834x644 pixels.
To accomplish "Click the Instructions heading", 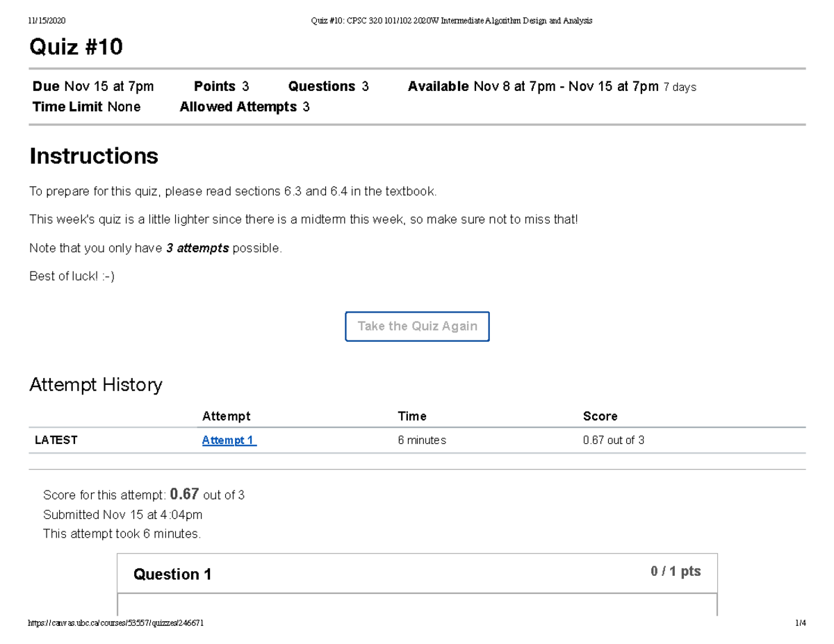I will pos(93,156).
